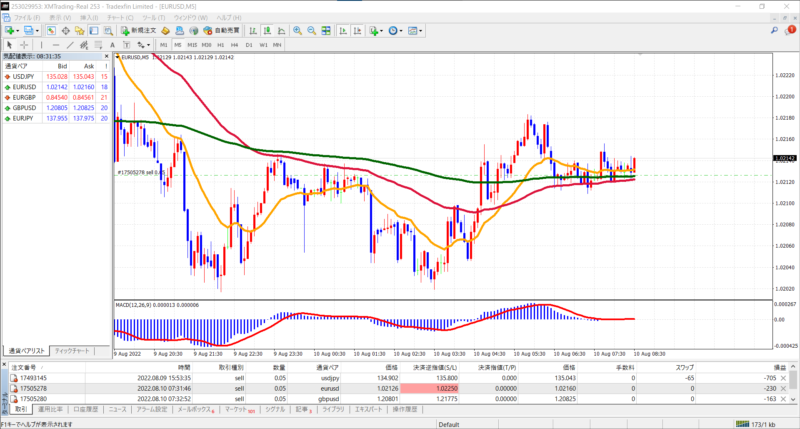Select the equidistant channel tool

tap(84, 45)
